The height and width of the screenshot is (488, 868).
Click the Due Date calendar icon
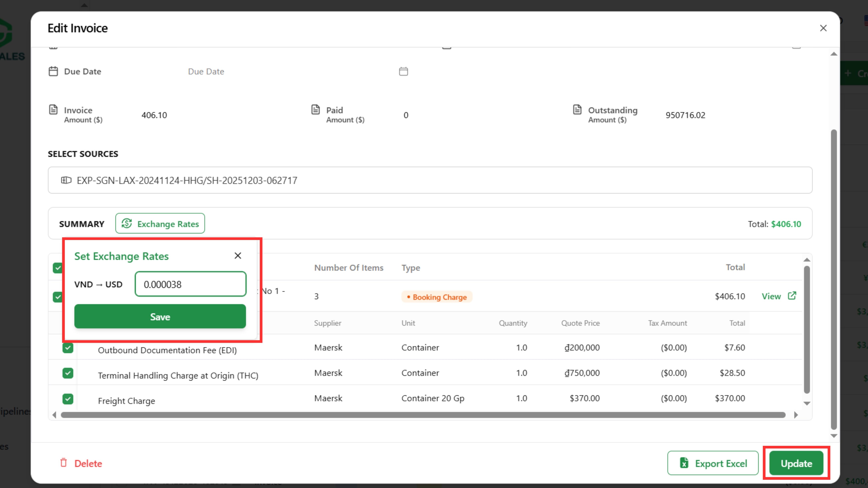(403, 71)
